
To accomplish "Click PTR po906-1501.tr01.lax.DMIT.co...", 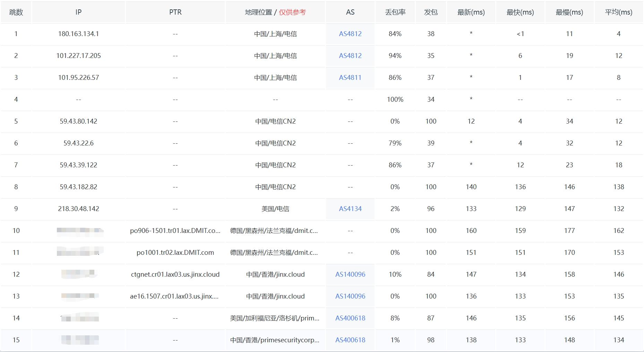I will (175, 231).
